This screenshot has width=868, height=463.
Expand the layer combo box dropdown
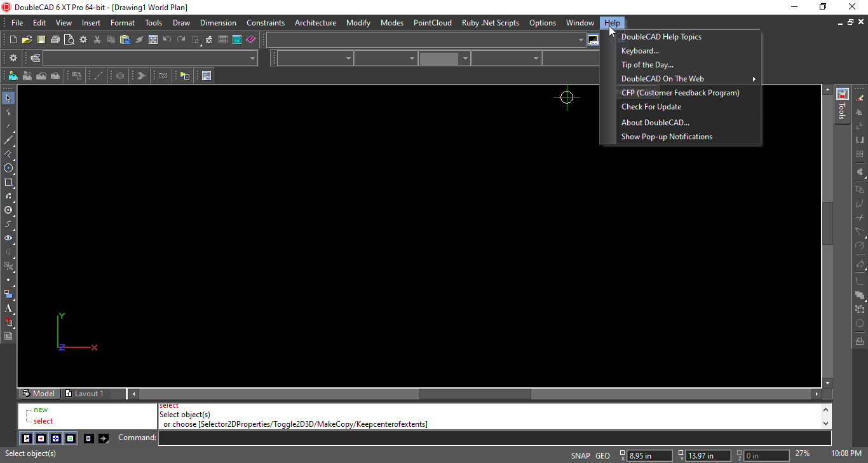click(252, 58)
